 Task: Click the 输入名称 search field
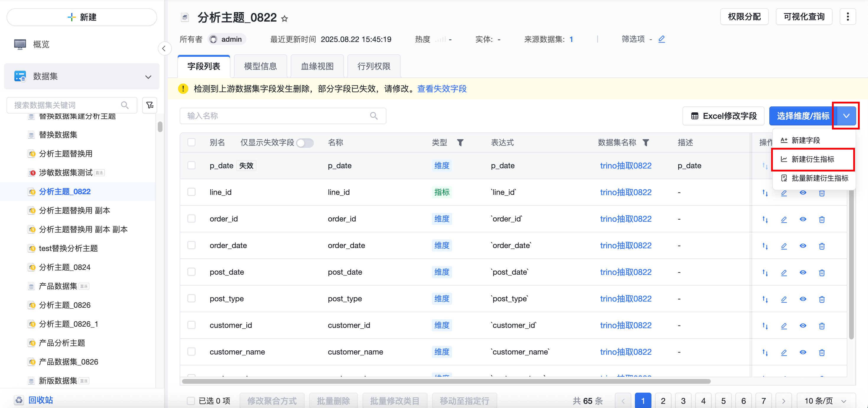[x=276, y=116]
